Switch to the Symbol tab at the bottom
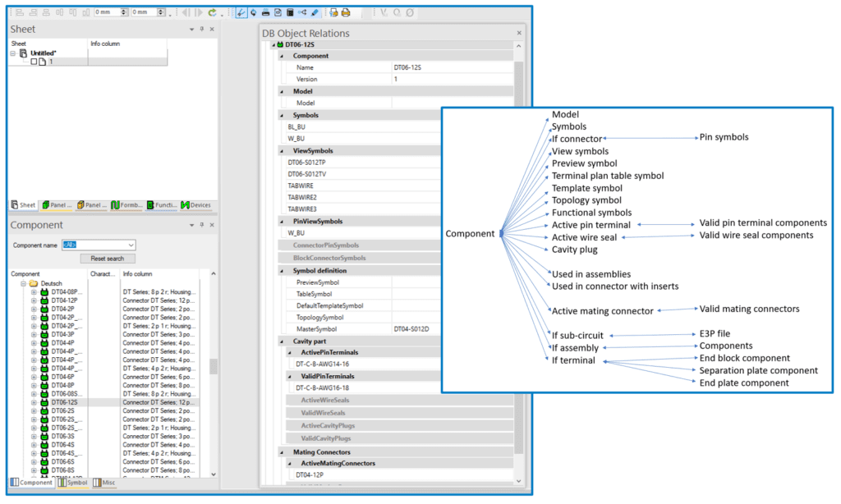841x504 pixels. pyautogui.click(x=74, y=483)
